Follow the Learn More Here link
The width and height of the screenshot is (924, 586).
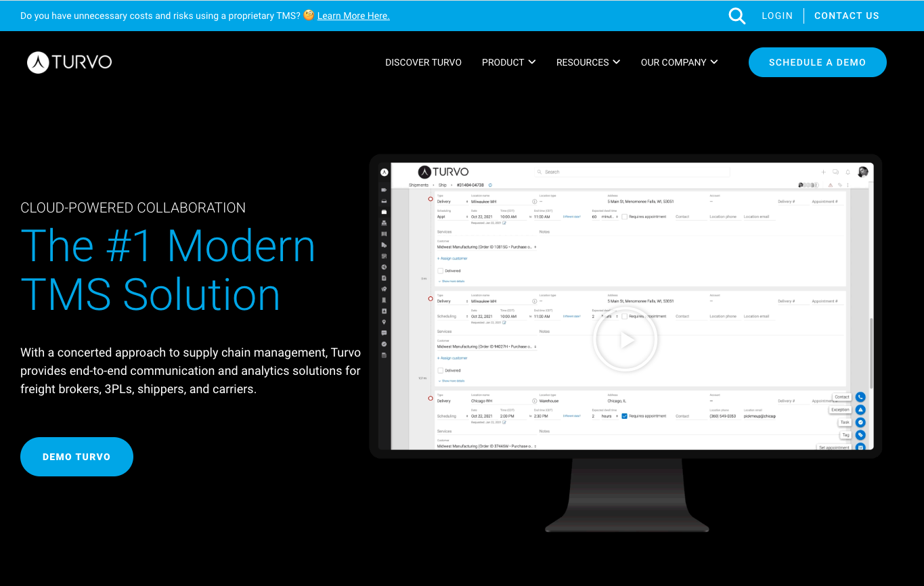click(x=353, y=16)
